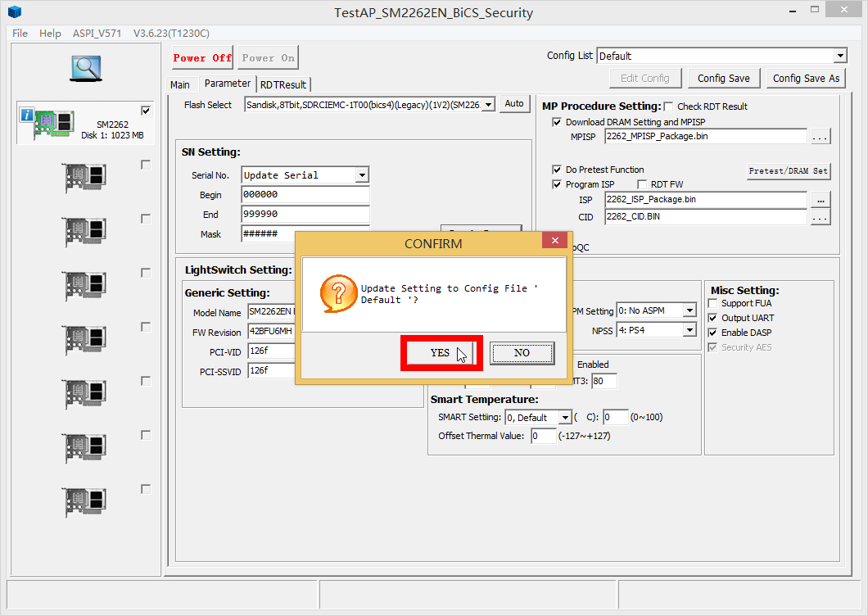Enable Support FUA checkbox
Screen dimensions: 868x616
point(712,303)
